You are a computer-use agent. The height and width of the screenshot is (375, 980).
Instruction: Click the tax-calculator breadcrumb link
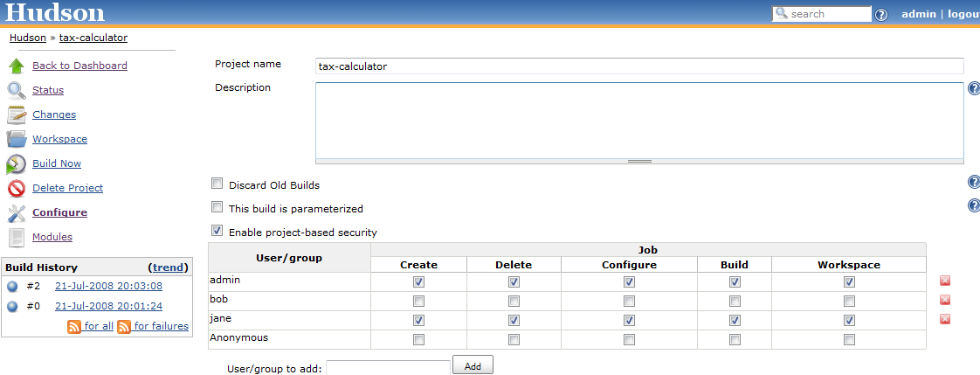pyautogui.click(x=93, y=38)
